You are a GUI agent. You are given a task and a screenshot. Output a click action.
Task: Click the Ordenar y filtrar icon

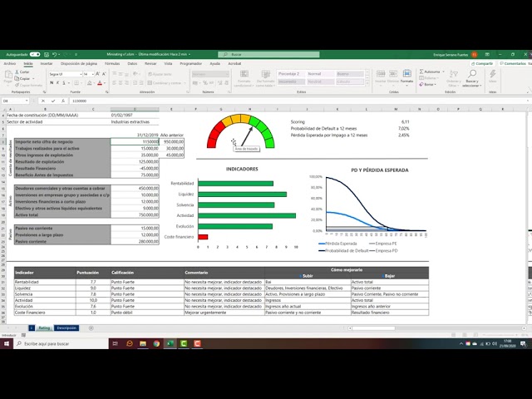(453, 74)
